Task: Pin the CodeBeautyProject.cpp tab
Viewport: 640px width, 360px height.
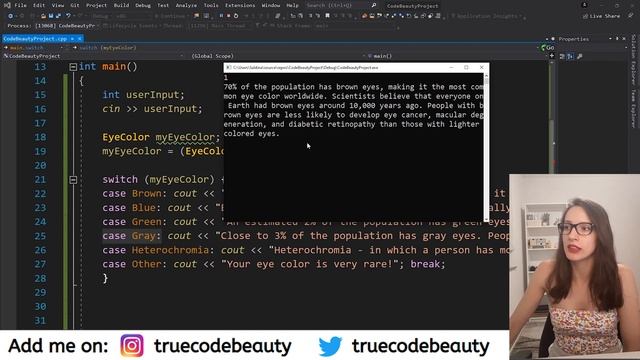Action: (x=73, y=39)
